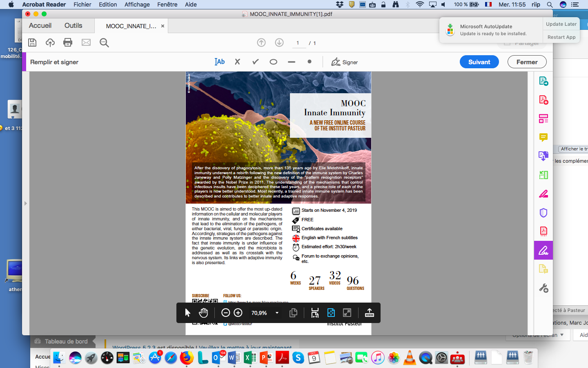Print the document with the printer icon
Screen dimensions: 588x368
[x=68, y=43]
